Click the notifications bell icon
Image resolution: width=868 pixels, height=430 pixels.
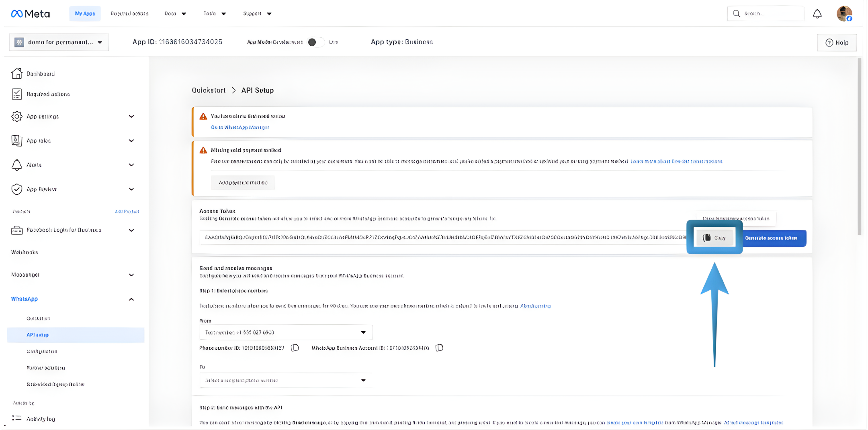pyautogui.click(x=817, y=14)
